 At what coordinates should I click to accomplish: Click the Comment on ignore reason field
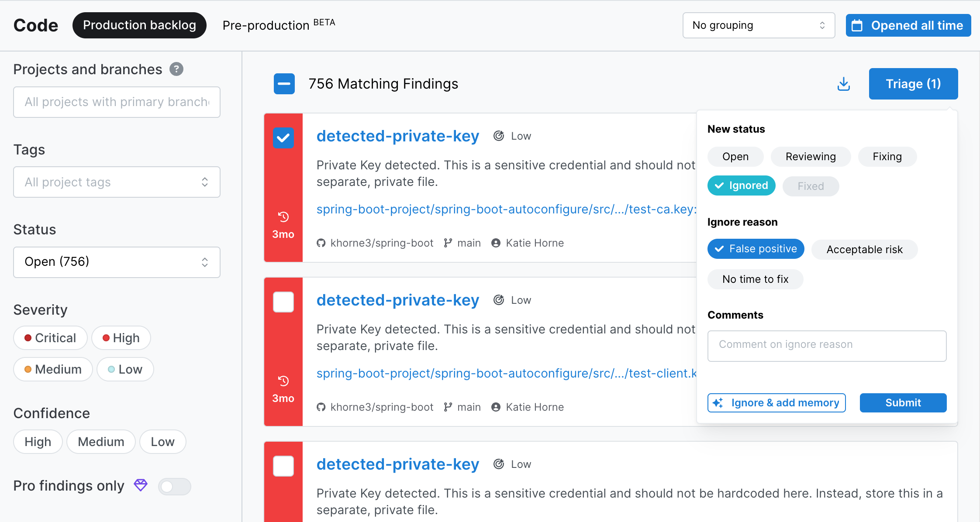tap(826, 346)
